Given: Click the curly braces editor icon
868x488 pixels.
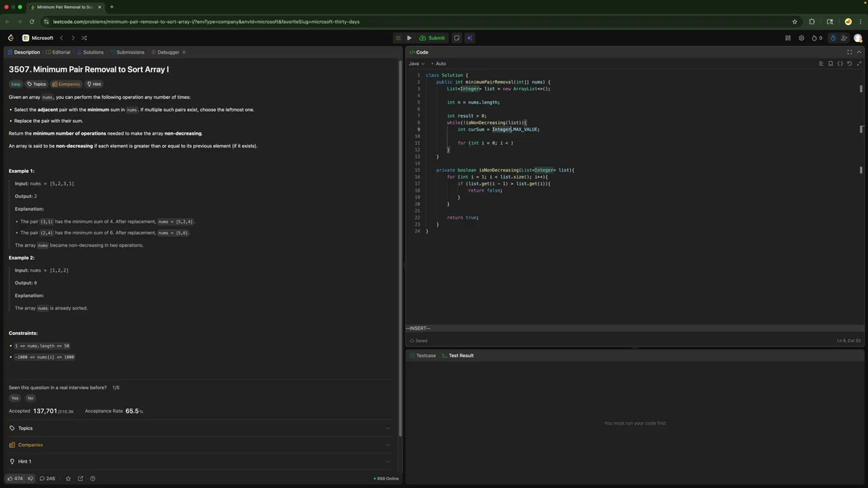Looking at the screenshot, I should (x=840, y=64).
